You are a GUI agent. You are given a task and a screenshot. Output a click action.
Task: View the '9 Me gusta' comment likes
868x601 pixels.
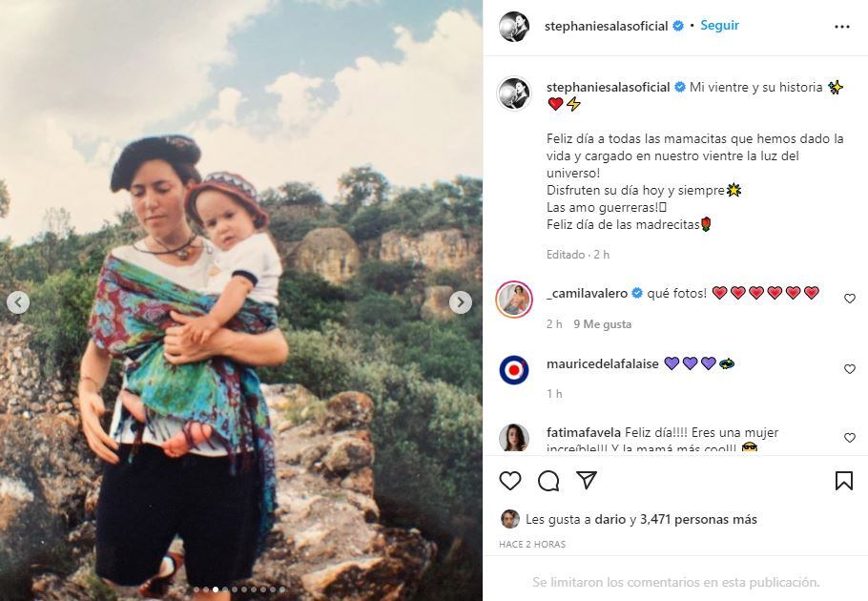602,324
